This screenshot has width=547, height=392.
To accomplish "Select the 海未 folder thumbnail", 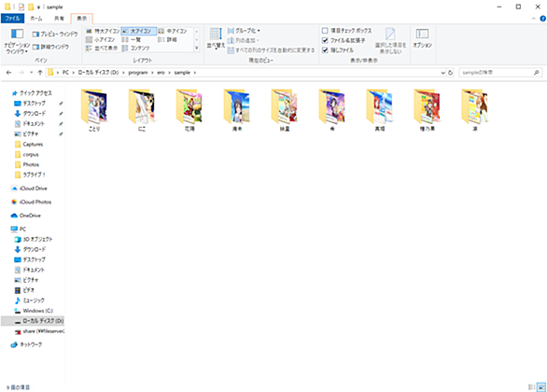I will 237,106.
